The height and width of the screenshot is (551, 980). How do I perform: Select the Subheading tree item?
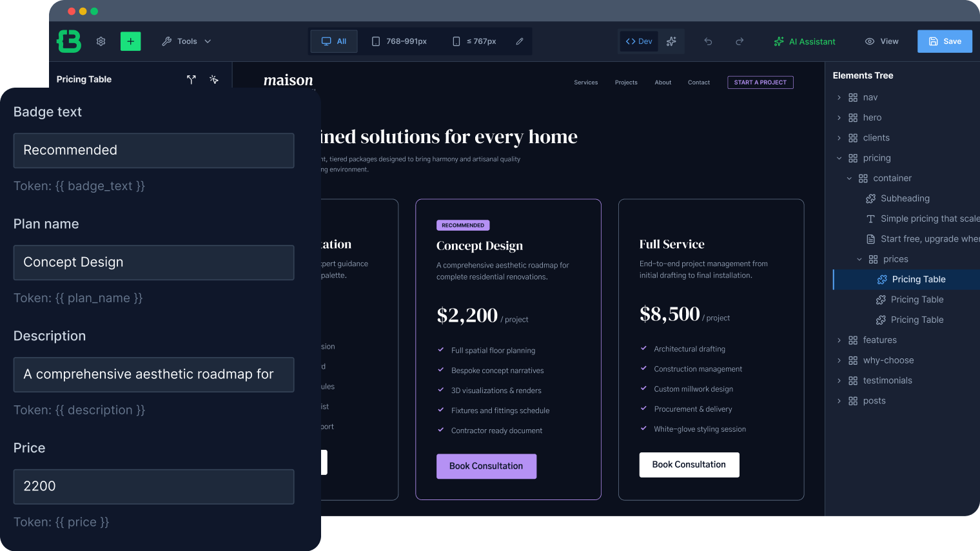[905, 198]
